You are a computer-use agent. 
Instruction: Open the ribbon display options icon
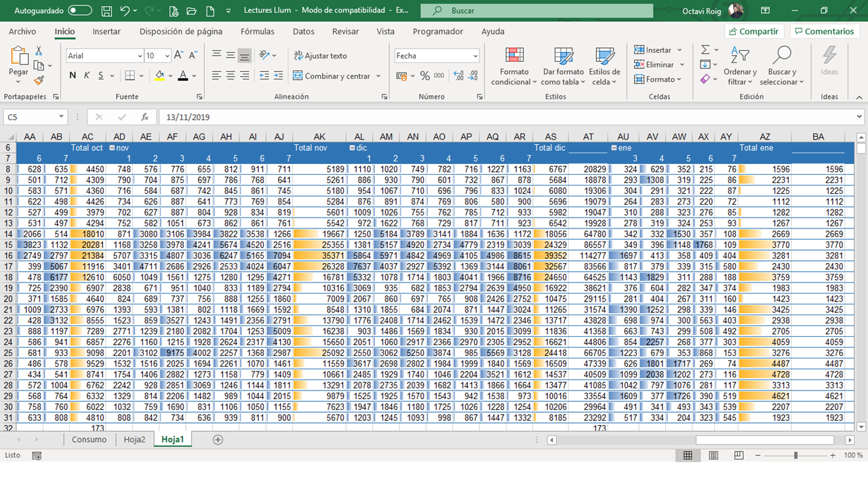[766, 11]
